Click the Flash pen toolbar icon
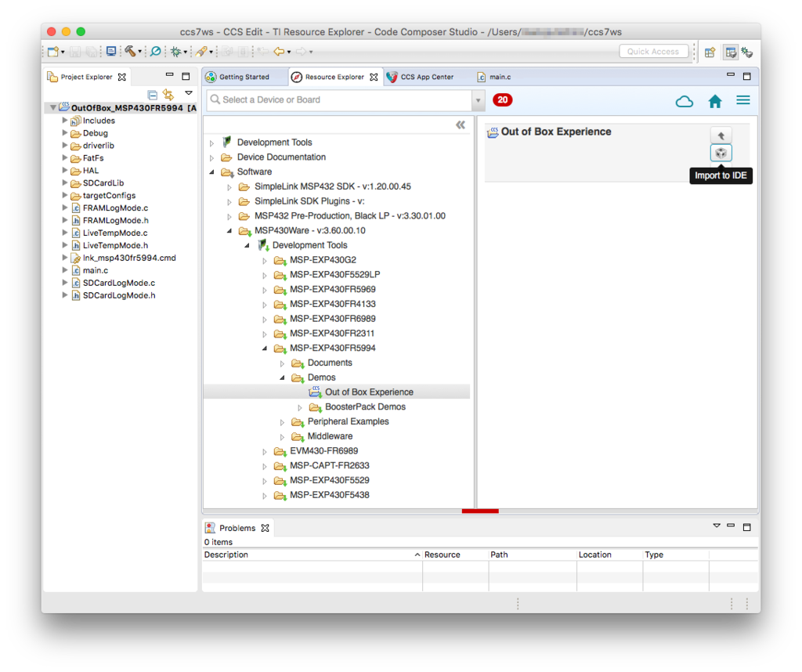 [x=201, y=52]
